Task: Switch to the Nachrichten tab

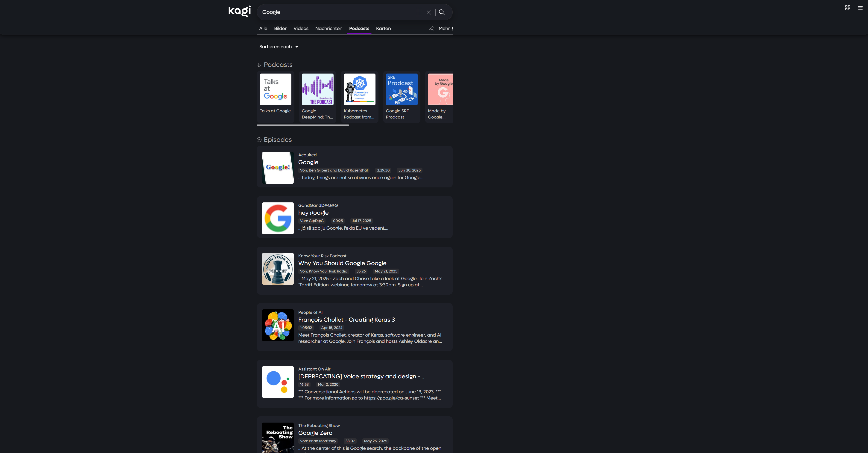Action: click(328, 29)
